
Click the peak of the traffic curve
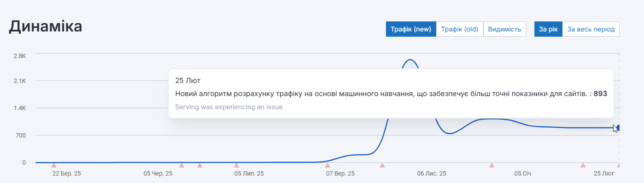tap(410, 60)
